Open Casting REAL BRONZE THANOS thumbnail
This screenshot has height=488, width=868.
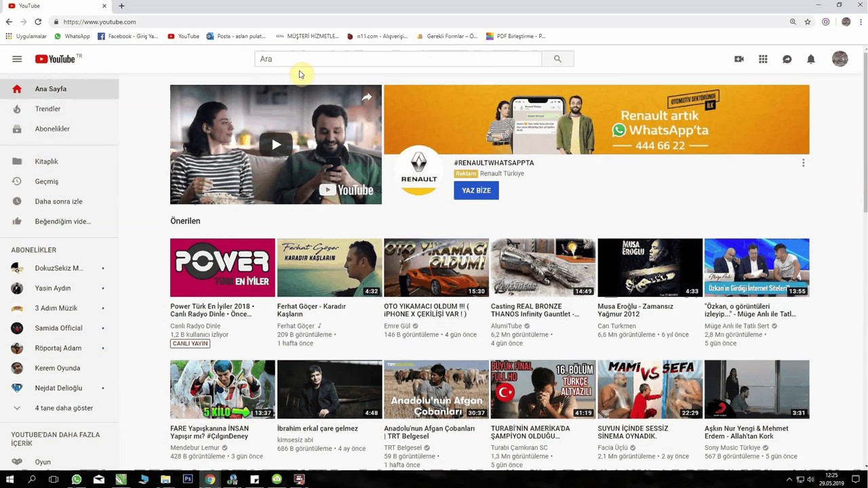[x=543, y=268]
